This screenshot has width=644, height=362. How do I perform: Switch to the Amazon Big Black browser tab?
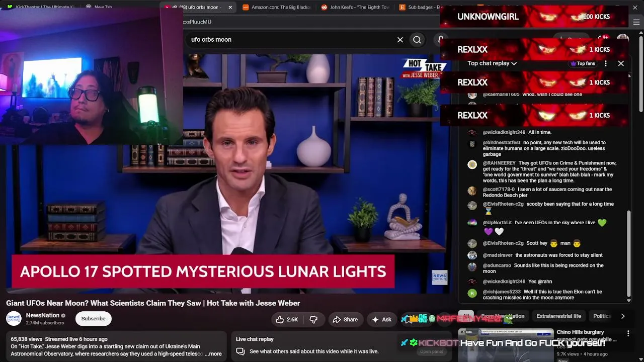click(277, 7)
